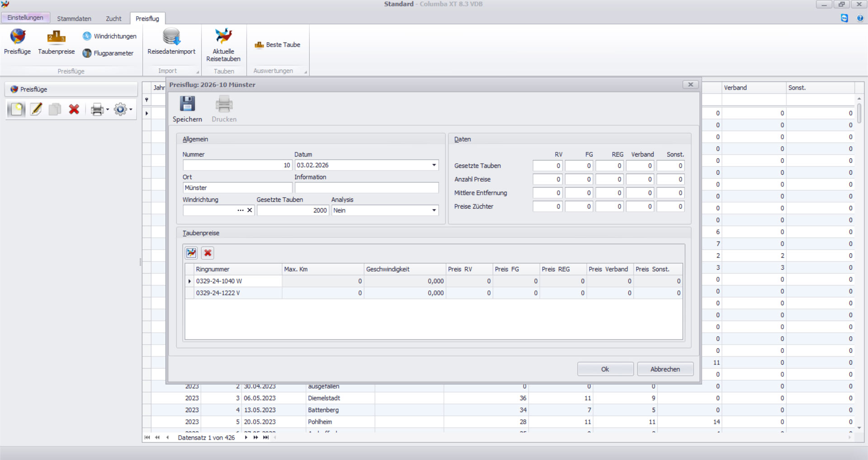Expand the Datum date dropdown
868x460 pixels.
click(x=434, y=165)
